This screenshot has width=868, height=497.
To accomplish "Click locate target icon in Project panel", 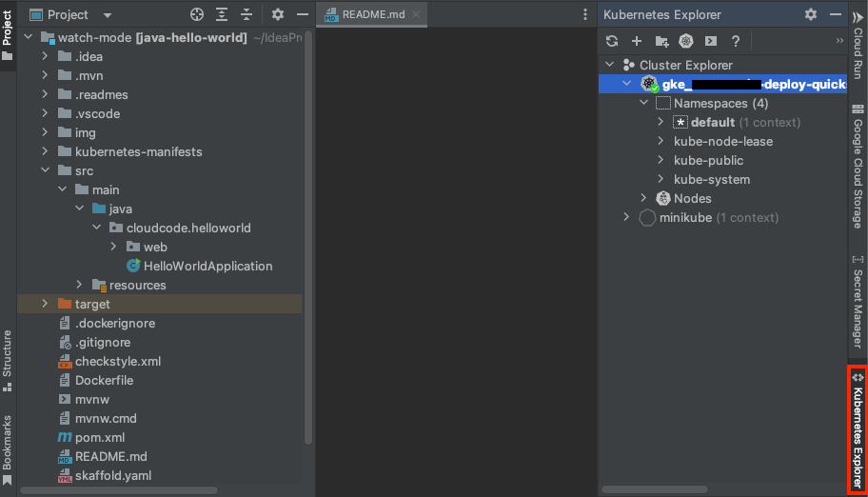I will point(197,14).
